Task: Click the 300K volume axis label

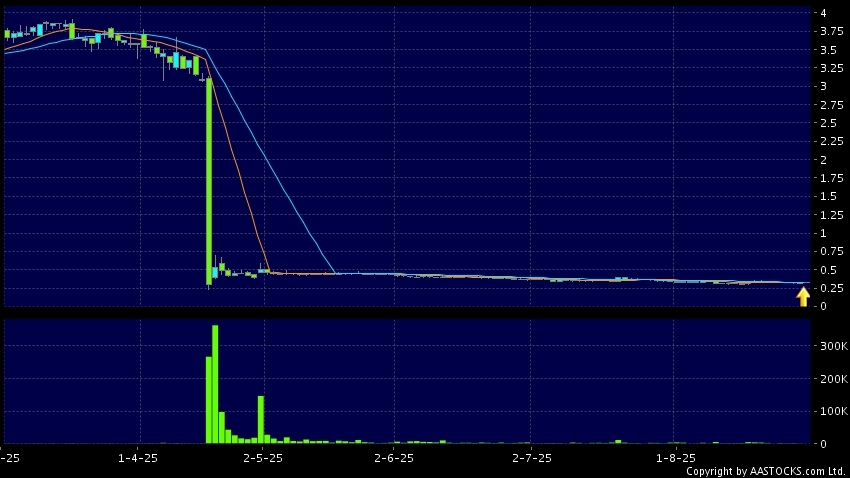Action: (x=834, y=346)
